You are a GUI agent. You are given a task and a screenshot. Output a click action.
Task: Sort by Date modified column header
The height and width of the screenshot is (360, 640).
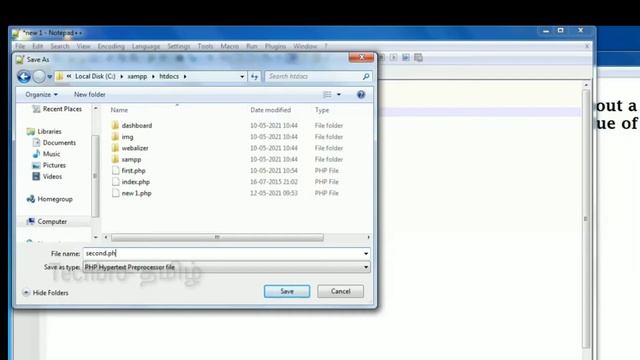pyautogui.click(x=271, y=110)
